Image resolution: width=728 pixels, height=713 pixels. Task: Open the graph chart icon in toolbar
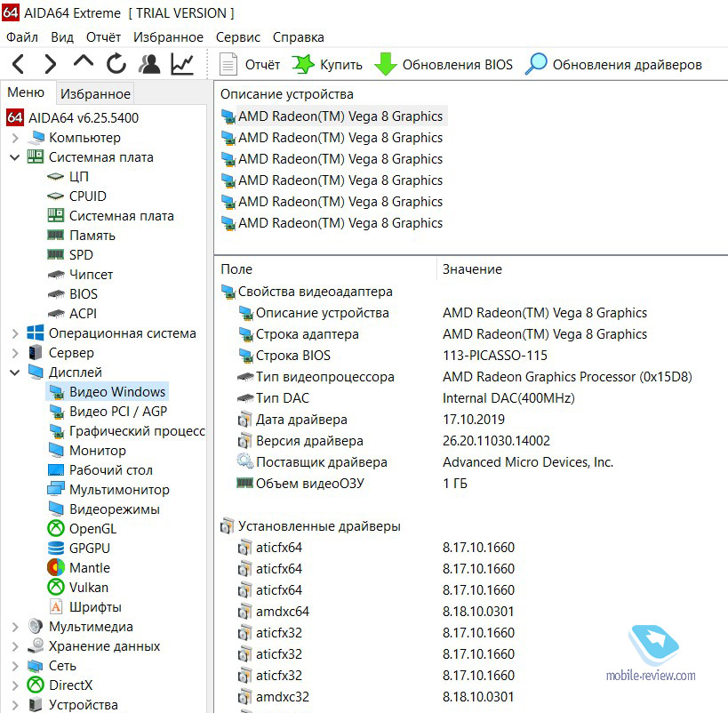pyautogui.click(x=182, y=64)
